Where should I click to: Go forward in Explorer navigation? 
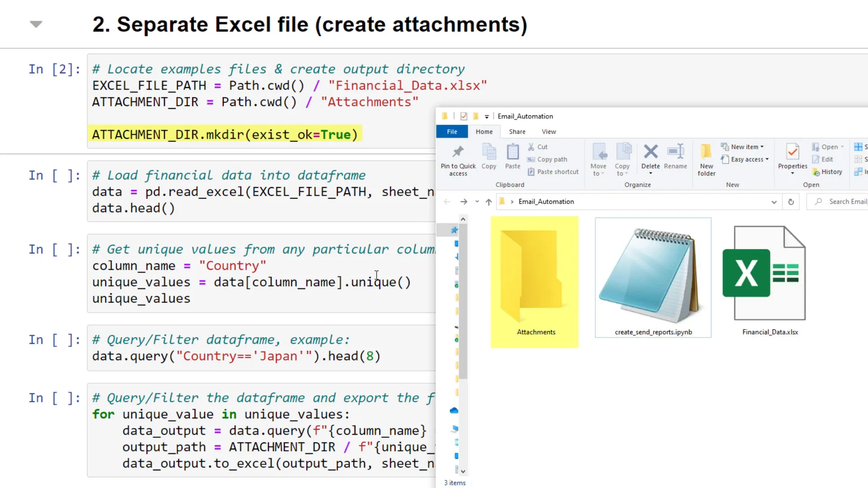pos(464,202)
